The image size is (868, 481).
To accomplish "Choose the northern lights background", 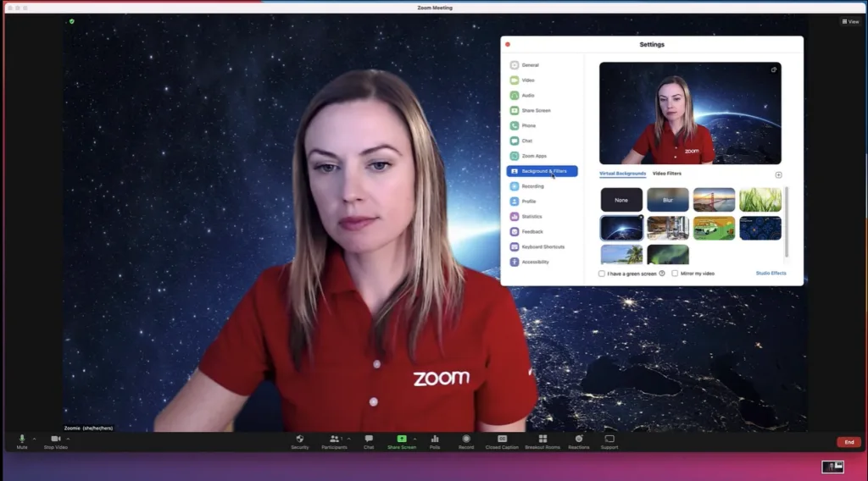I will (x=668, y=255).
